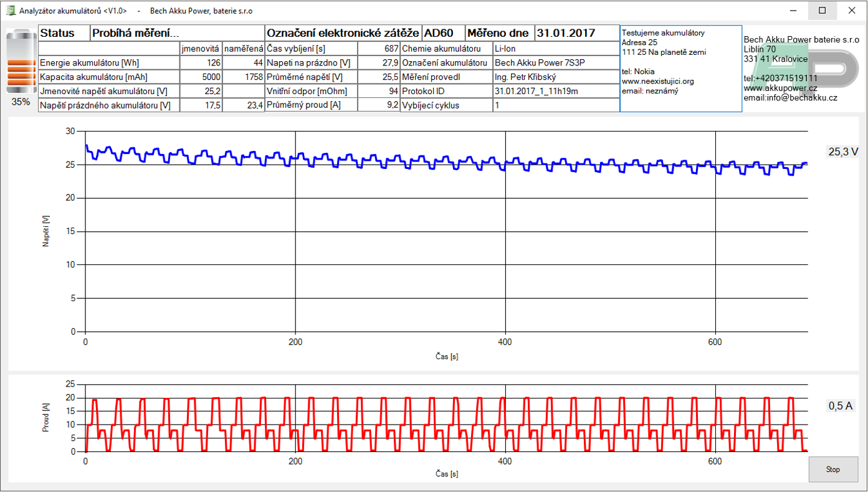The image size is (868, 492).
Task: Click the 'Měření provedl' label
Action: 431,77
